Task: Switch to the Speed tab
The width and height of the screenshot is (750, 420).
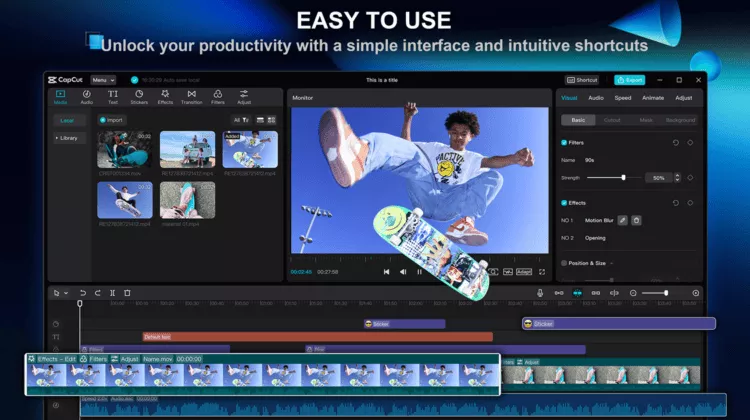Action: click(623, 98)
